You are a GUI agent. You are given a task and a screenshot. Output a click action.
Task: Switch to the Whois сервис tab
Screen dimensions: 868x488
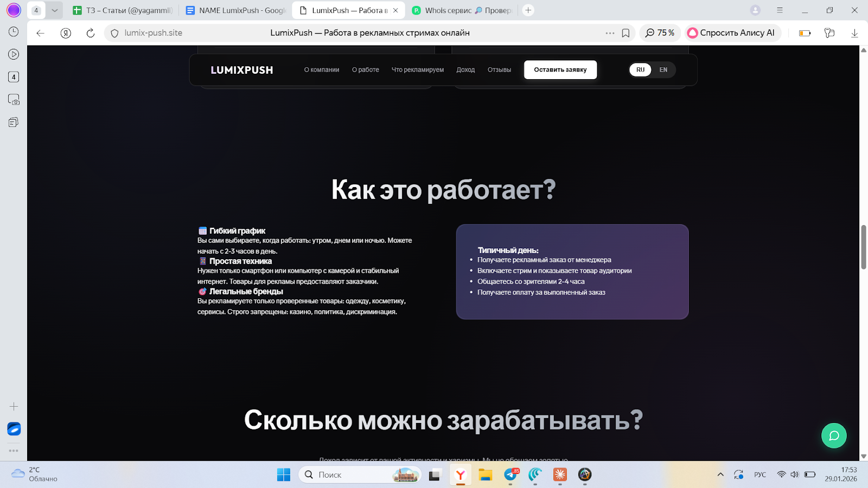(461, 10)
